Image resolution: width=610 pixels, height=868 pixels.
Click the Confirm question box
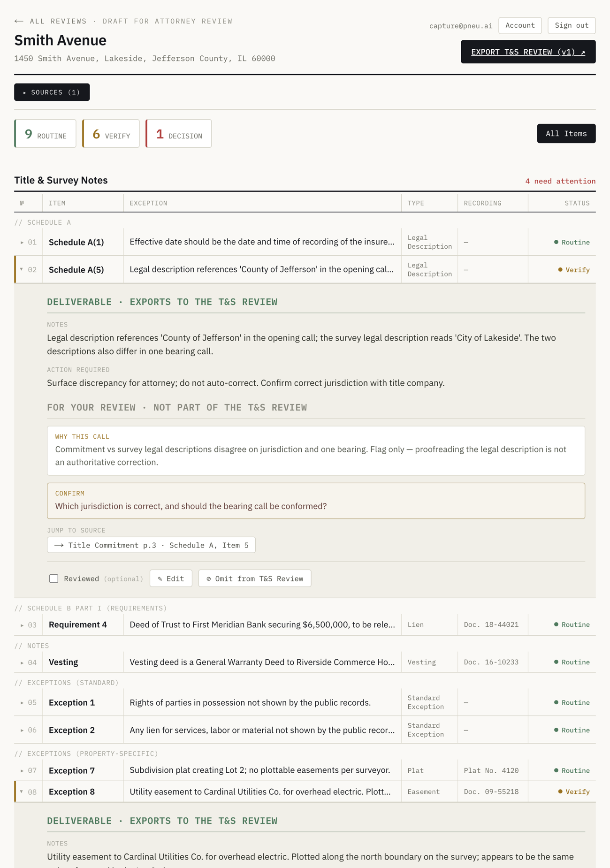[316, 501]
